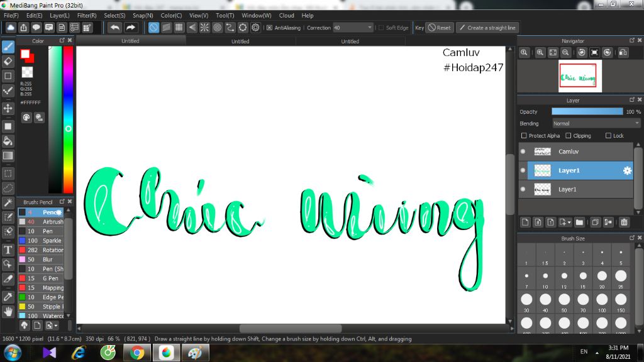This screenshot has width=644, height=362.
Task: Open the Window menu
Action: click(257, 16)
